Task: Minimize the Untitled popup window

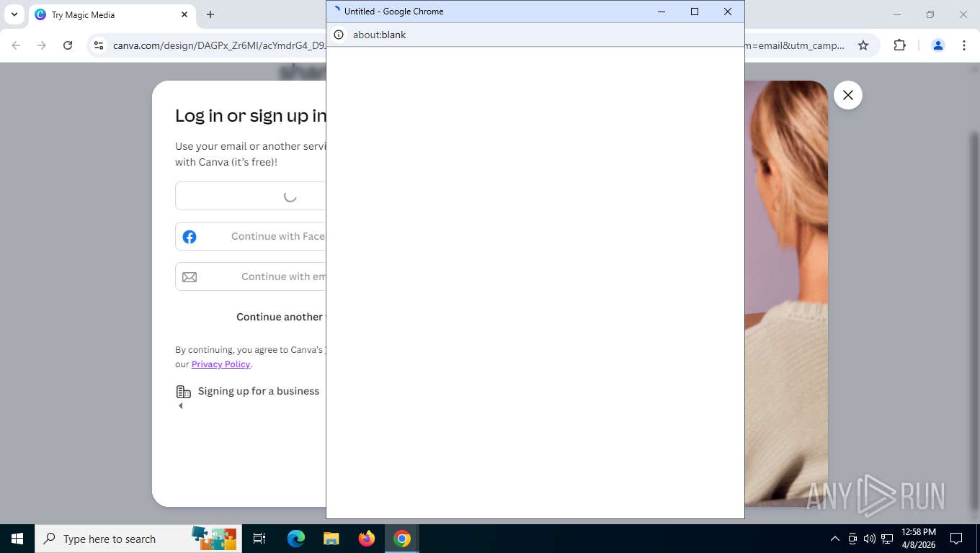Action: point(661,12)
